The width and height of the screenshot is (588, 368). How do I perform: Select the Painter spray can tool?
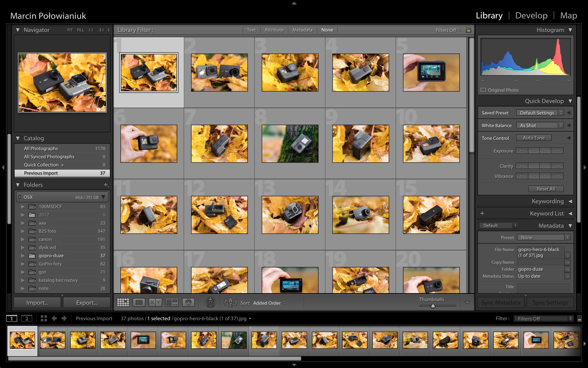pos(210,302)
